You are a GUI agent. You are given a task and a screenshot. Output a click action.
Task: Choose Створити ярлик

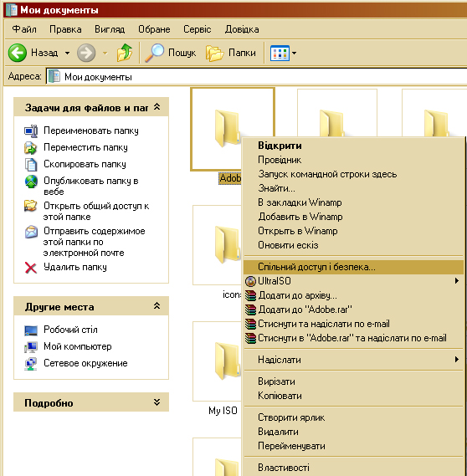coord(354,417)
